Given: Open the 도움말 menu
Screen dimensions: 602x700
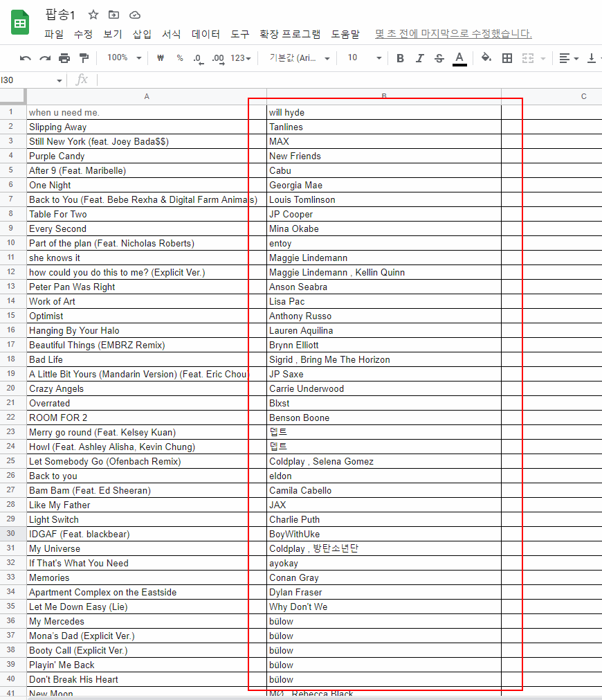Looking at the screenshot, I should pos(345,34).
